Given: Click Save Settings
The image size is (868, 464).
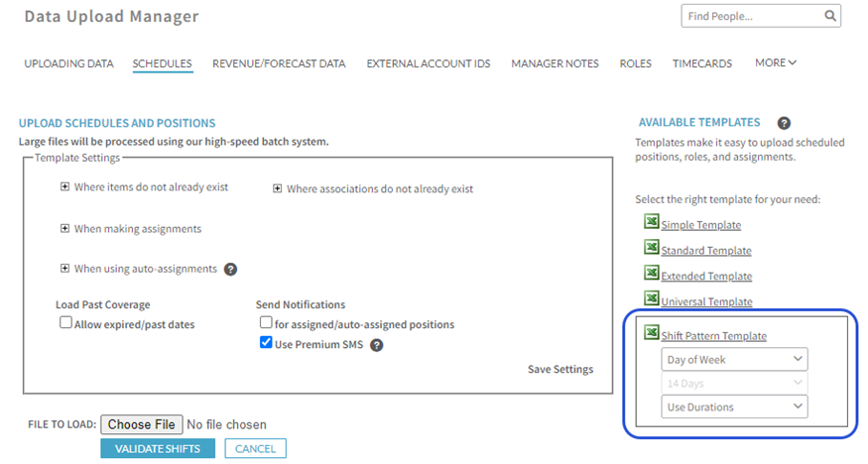Looking at the screenshot, I should pos(560,369).
